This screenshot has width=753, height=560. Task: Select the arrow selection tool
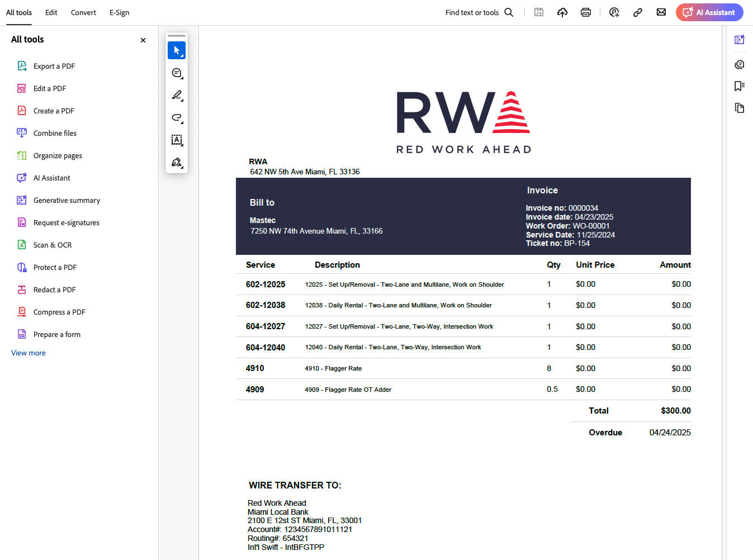176,50
